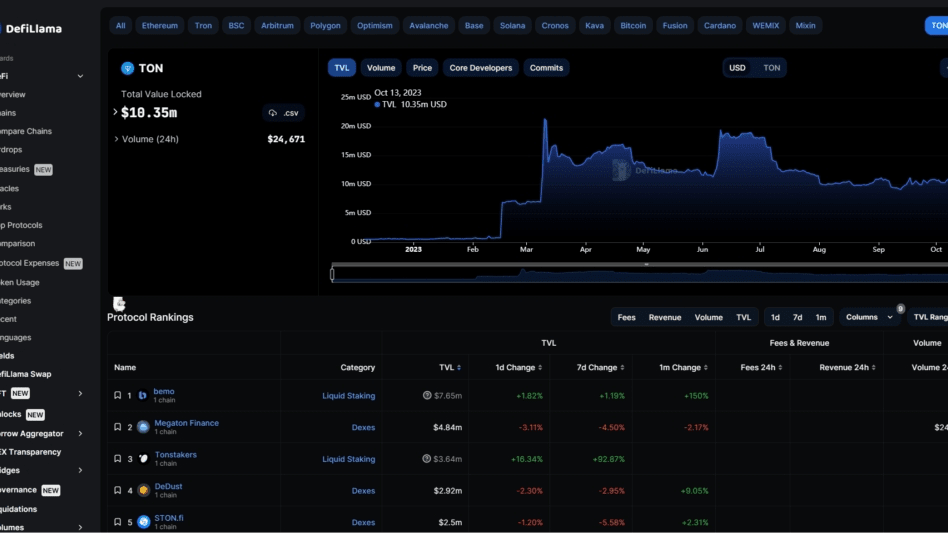Click the chart time range minimap
948x533 pixels.
(x=640, y=274)
